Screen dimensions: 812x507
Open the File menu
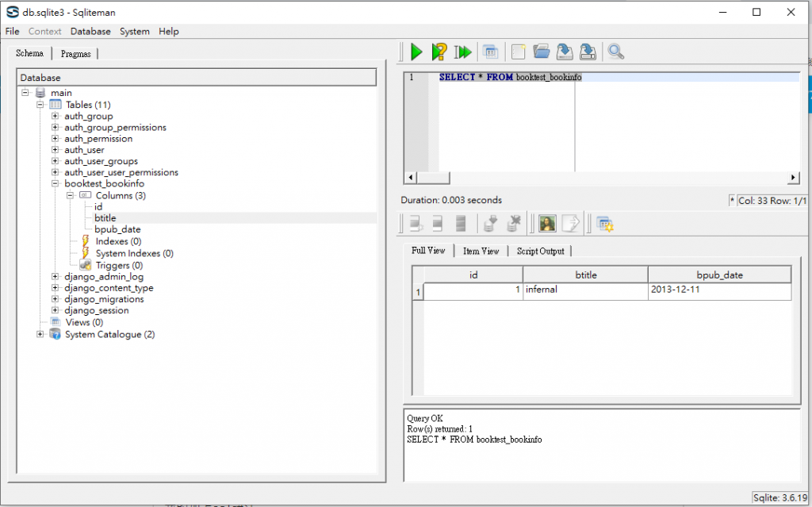pos(13,31)
